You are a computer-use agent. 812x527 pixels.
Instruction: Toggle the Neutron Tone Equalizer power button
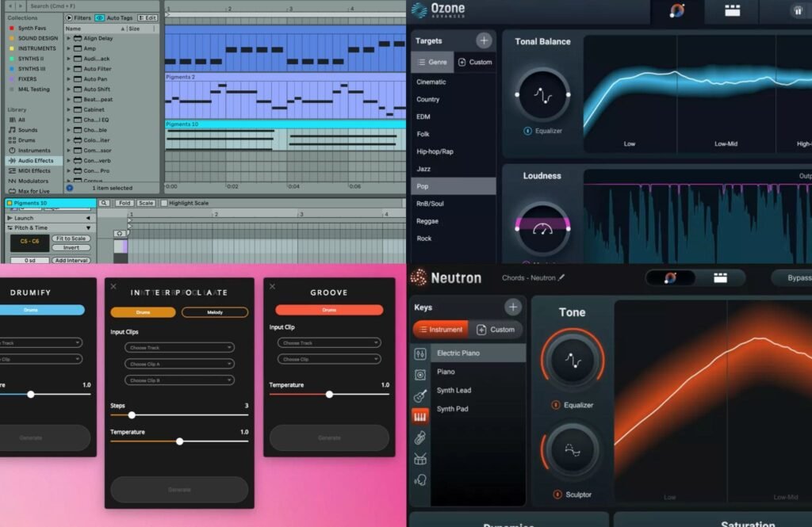click(556, 405)
